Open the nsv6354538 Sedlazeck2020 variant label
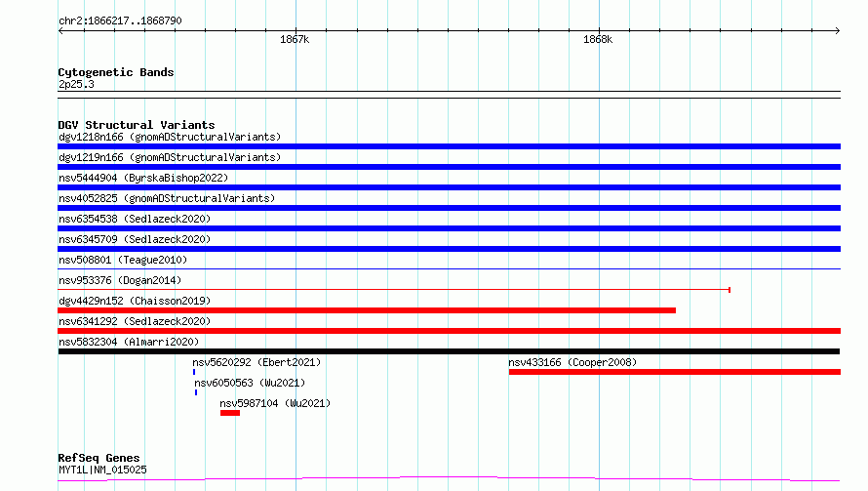Screen dimensions: 868x491 click(x=135, y=219)
